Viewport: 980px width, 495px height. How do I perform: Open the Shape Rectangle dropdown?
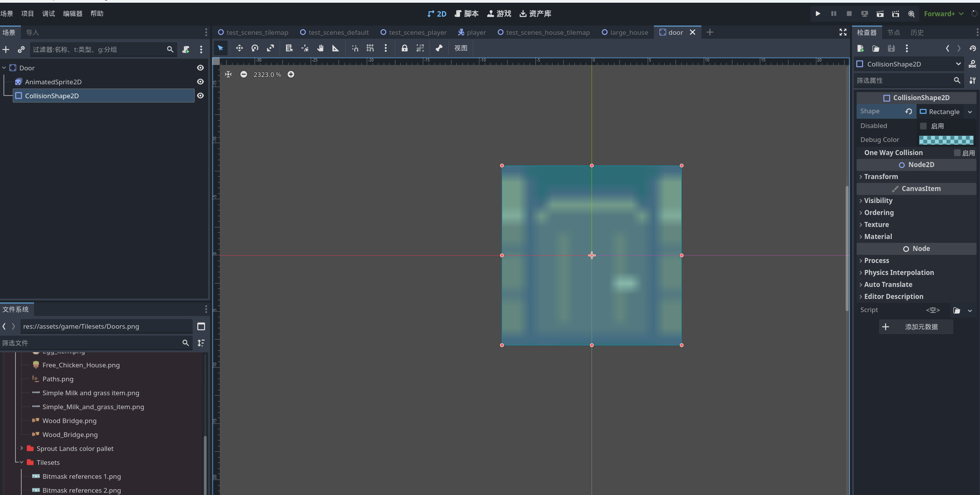(970, 112)
